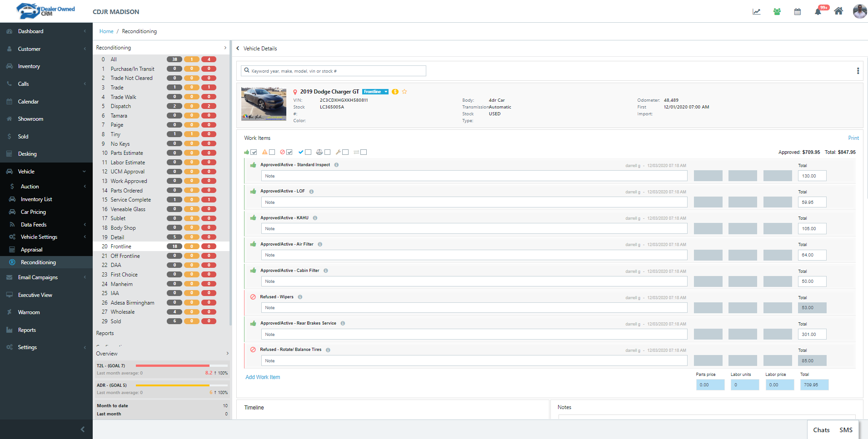Open the three-dot vehicle options menu

click(x=858, y=71)
